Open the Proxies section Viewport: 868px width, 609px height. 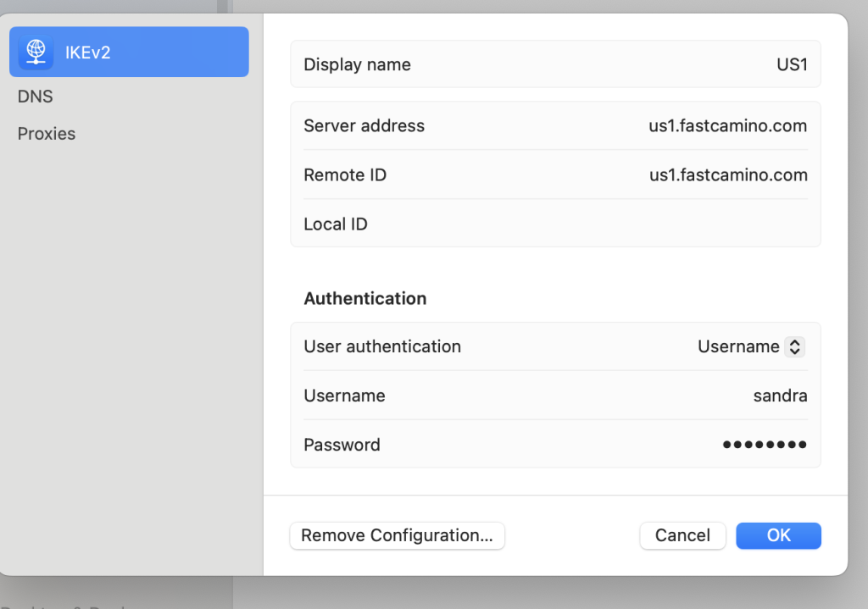click(x=47, y=134)
